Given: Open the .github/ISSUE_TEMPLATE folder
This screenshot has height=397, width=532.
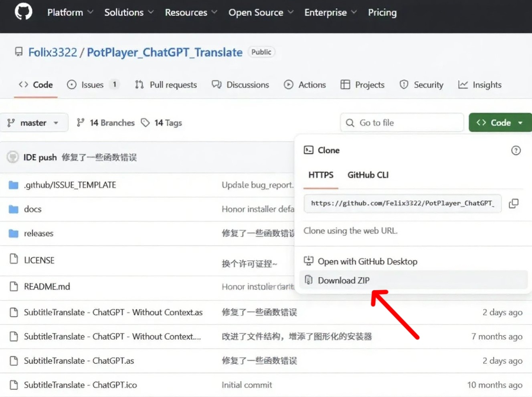Looking at the screenshot, I should (x=70, y=185).
